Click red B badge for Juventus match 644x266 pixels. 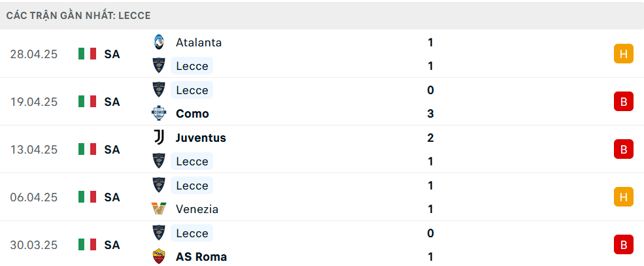pyautogui.click(x=624, y=150)
